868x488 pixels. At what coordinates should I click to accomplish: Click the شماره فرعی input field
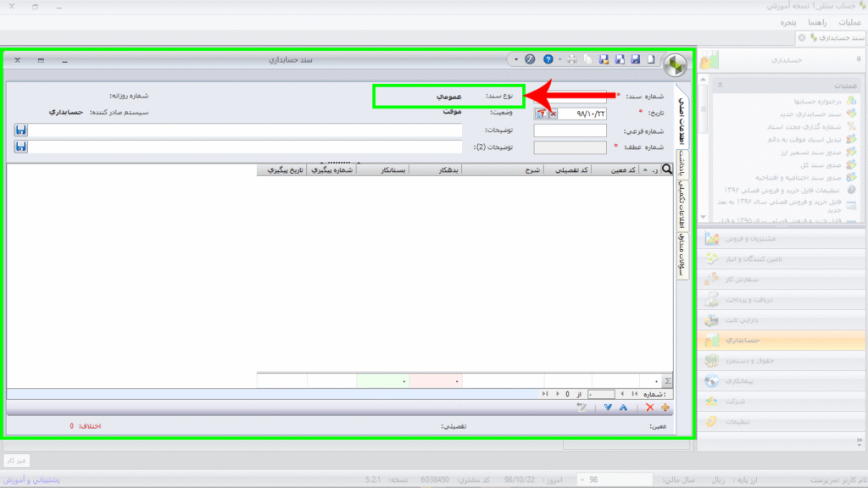tap(570, 130)
